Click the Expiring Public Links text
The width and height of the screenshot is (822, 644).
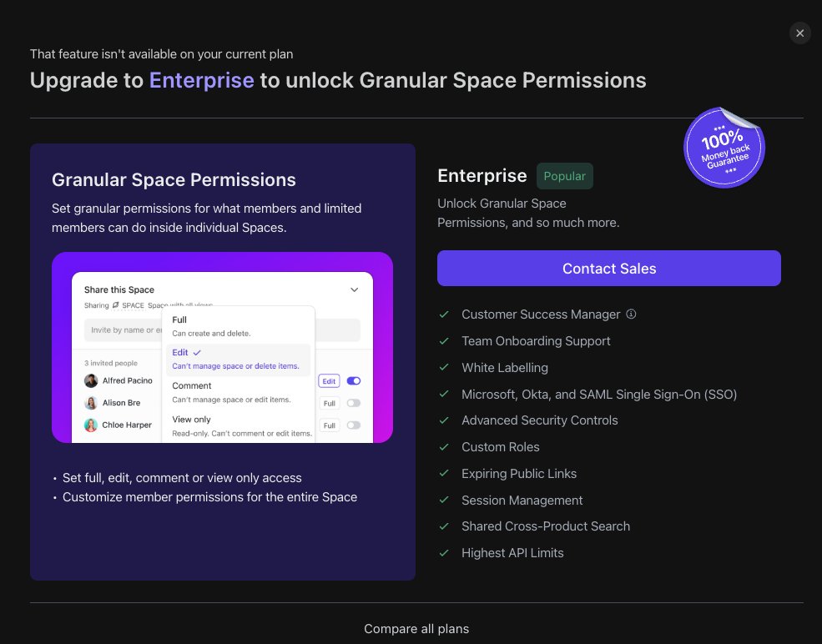coord(519,474)
